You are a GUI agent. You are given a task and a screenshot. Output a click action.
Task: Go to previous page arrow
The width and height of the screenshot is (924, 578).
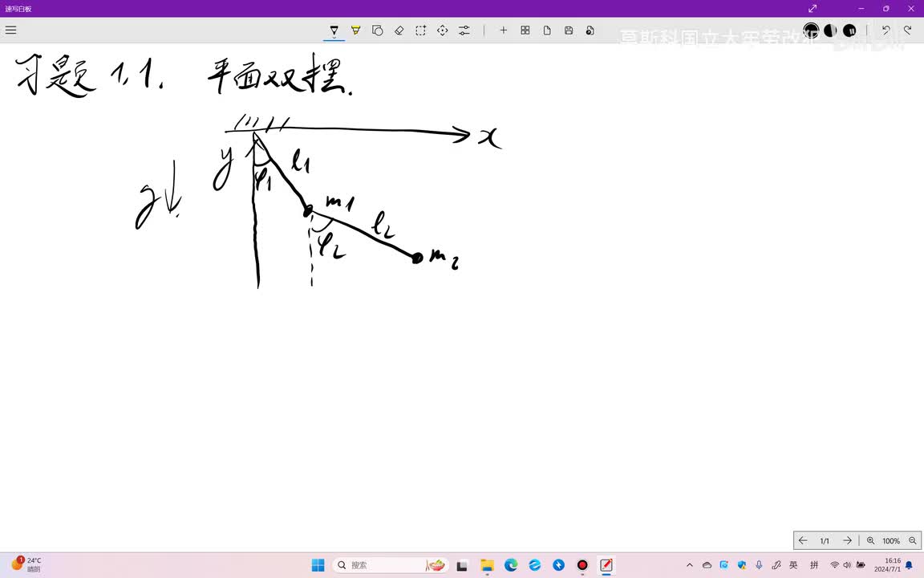pos(803,540)
